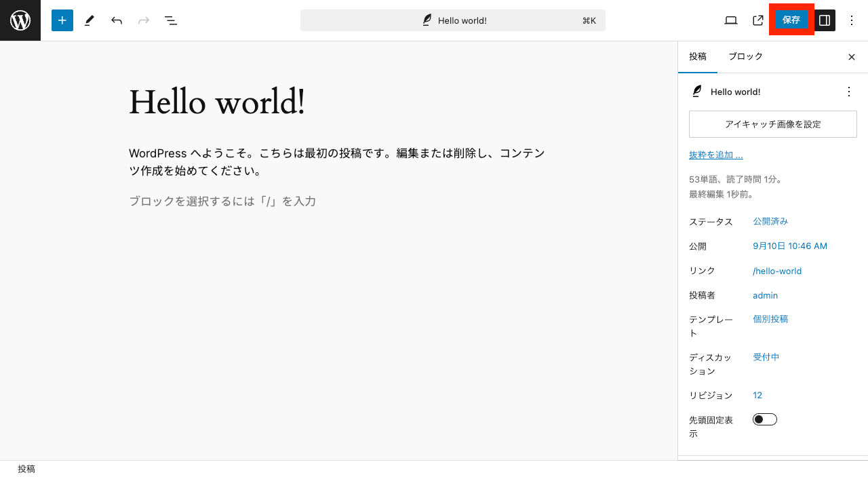
Task: Select the pencil edit tool
Action: [90, 20]
